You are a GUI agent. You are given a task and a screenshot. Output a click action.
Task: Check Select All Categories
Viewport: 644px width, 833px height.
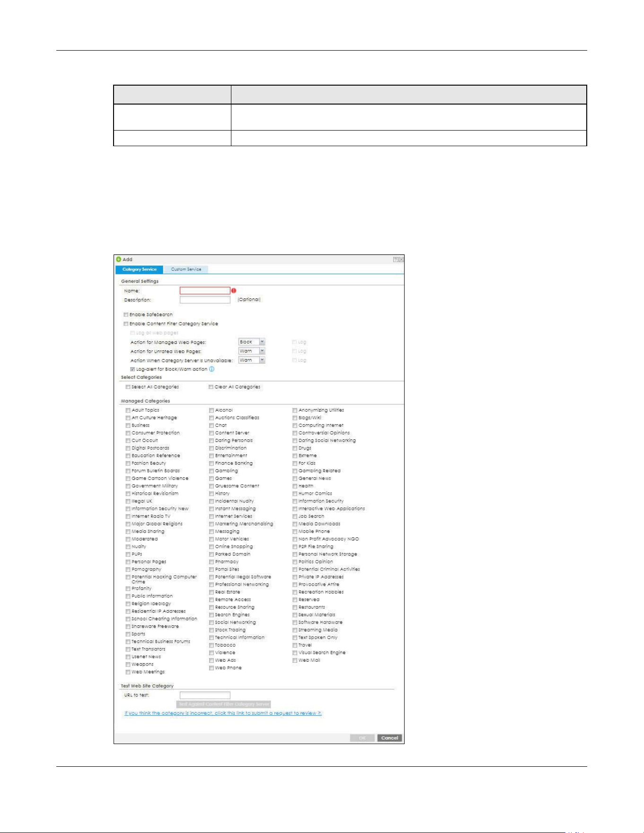[128, 387]
